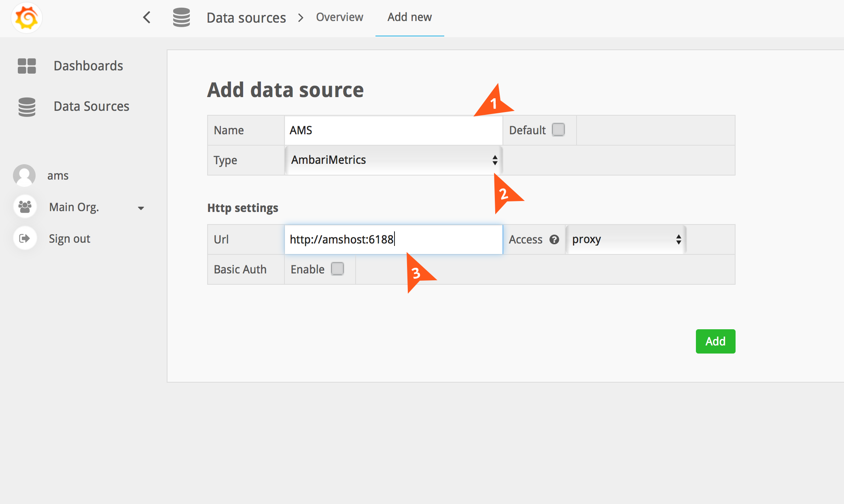Screen dimensions: 844x504
Task: Click the Dashboards grid icon in sidebar
Action: tap(27, 66)
